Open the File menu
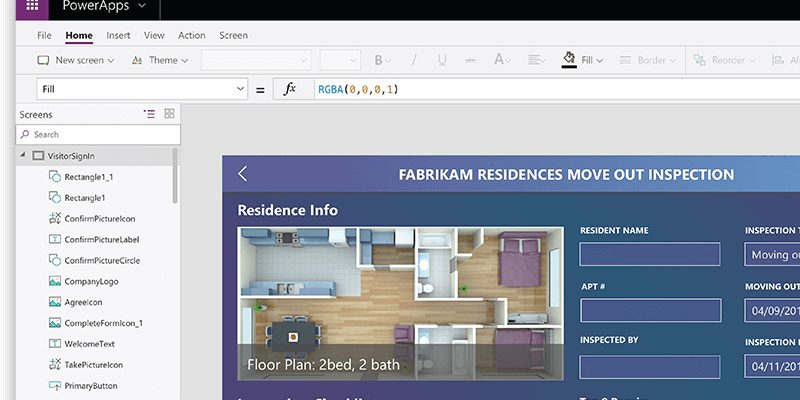800x400 pixels. (44, 35)
